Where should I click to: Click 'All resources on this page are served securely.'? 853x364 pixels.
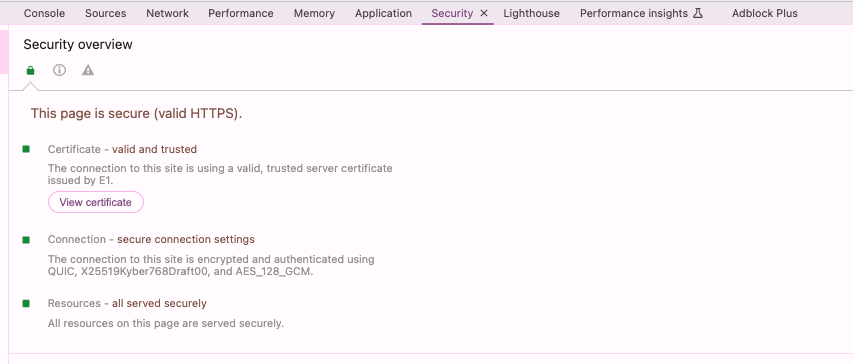[166, 323]
